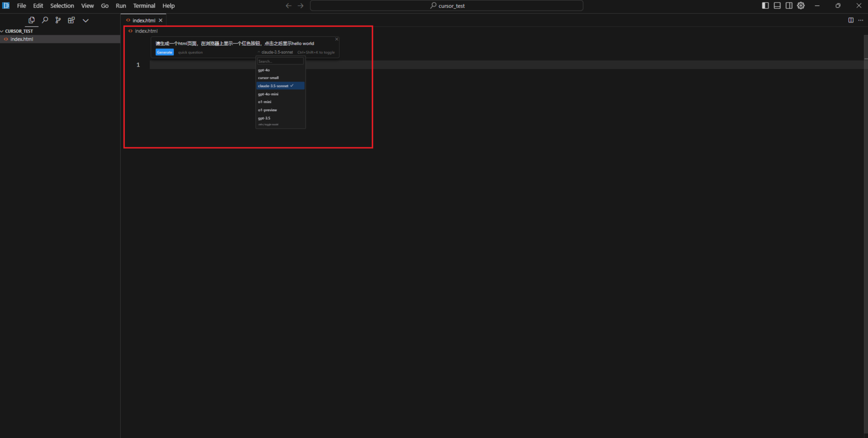Screen dimensions: 868x438
Task: Click the quick question link
Action: pos(190,52)
